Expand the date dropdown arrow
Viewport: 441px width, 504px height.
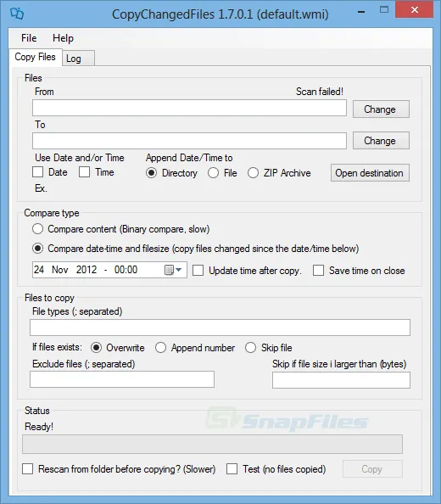[x=179, y=270]
